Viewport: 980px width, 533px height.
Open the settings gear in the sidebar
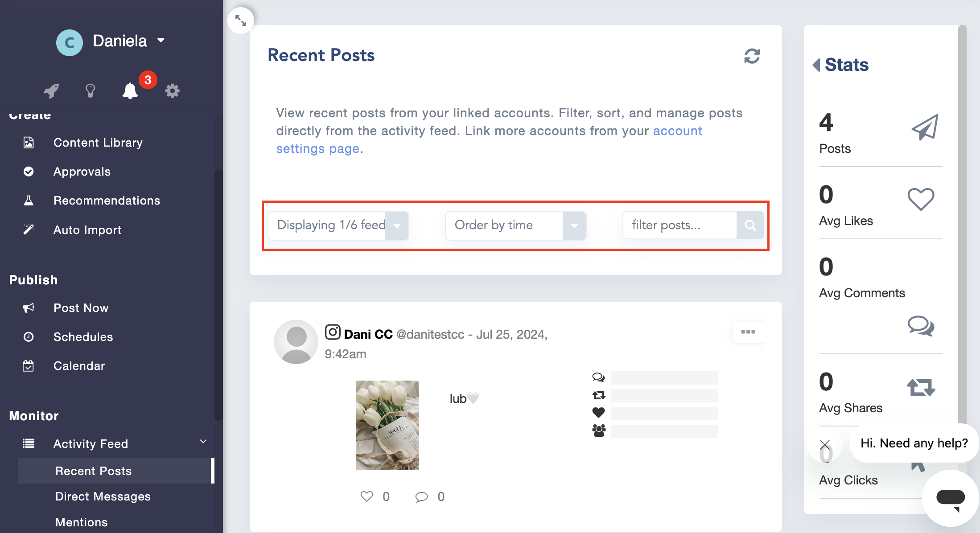173,90
